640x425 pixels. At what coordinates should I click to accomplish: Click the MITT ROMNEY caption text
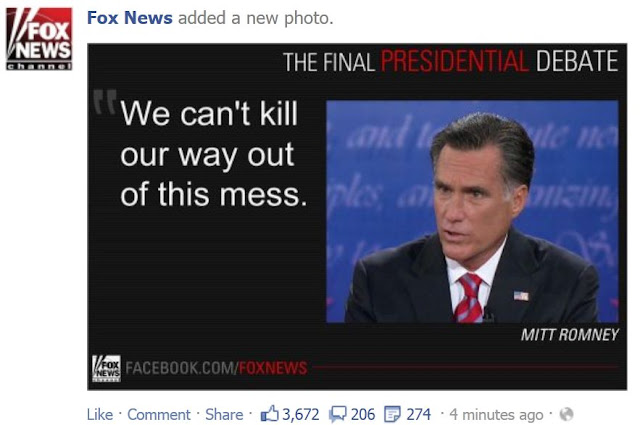click(570, 335)
